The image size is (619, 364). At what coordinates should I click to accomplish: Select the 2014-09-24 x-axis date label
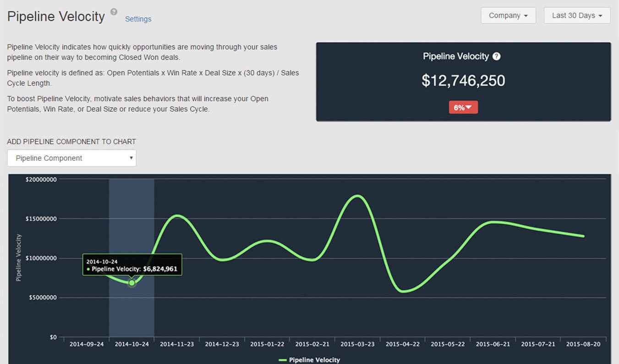pyautogui.click(x=87, y=344)
